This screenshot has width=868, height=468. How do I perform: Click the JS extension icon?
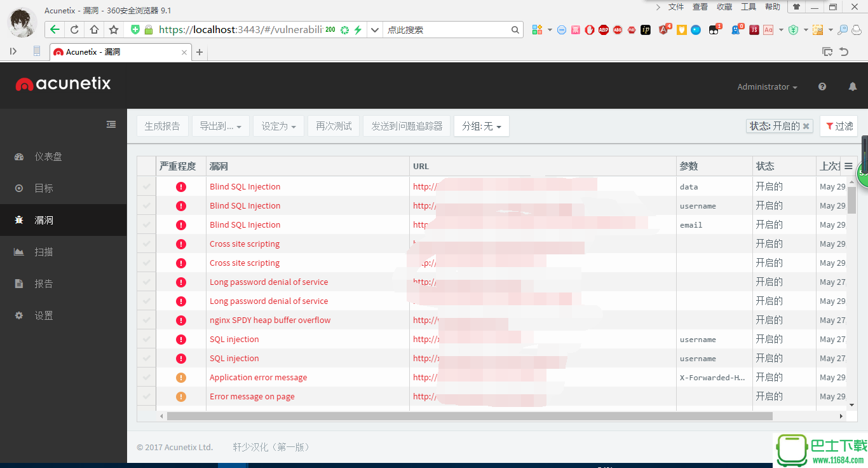[754, 30]
